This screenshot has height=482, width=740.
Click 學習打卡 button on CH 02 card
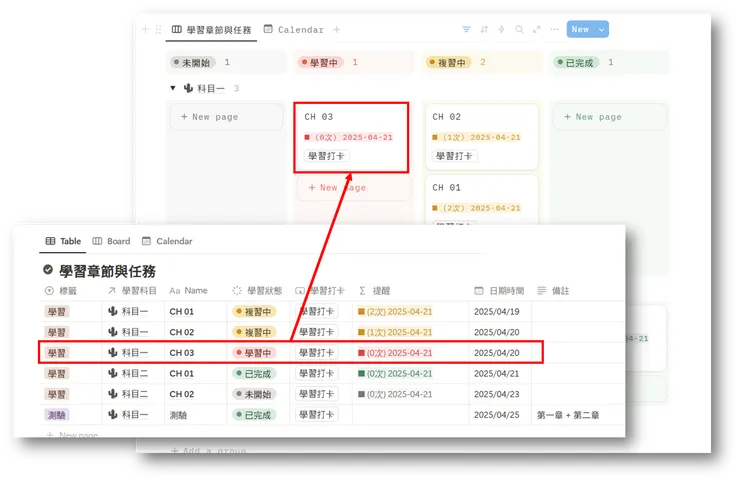point(454,156)
